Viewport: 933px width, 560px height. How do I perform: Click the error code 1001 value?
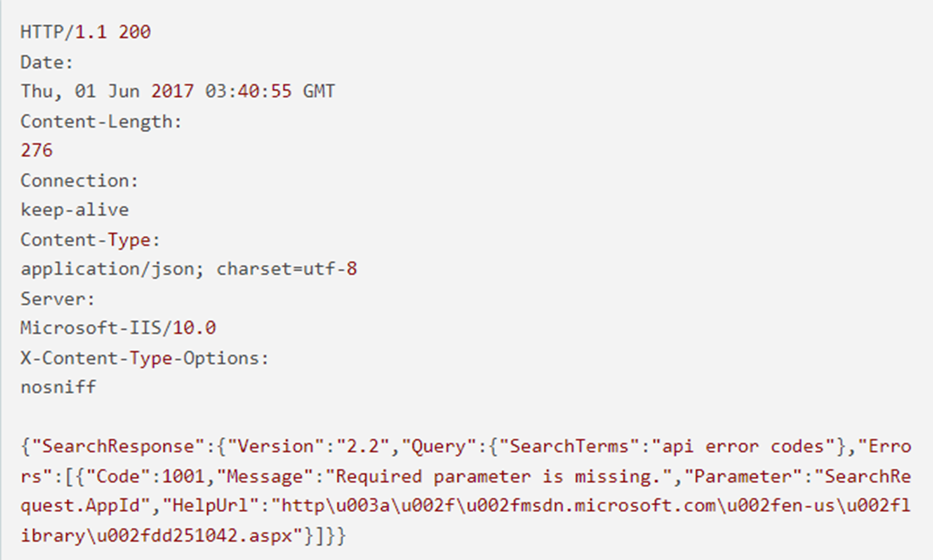point(182,477)
